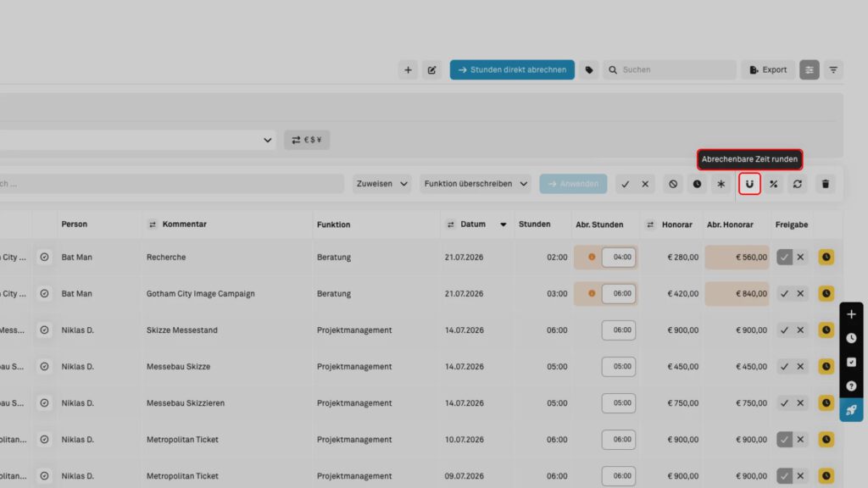Click the status circle in the Recherche row
The width and height of the screenshot is (868, 488).
point(44,257)
